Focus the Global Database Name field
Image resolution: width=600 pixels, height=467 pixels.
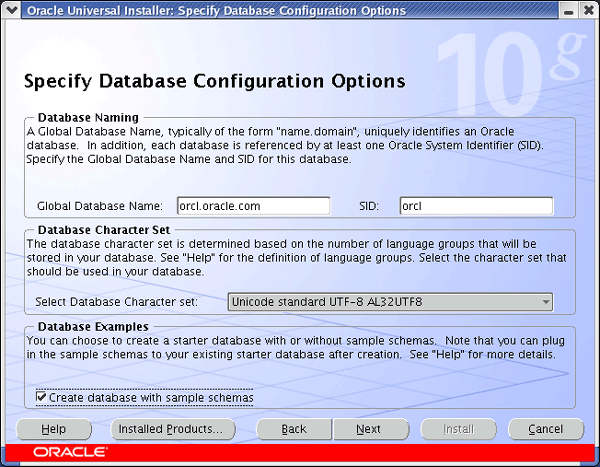[x=253, y=206]
